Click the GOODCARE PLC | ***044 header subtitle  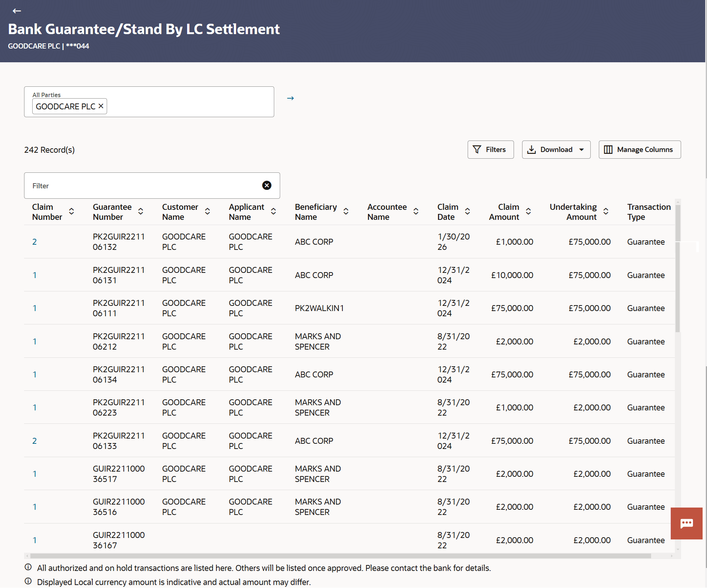pyautogui.click(x=49, y=46)
